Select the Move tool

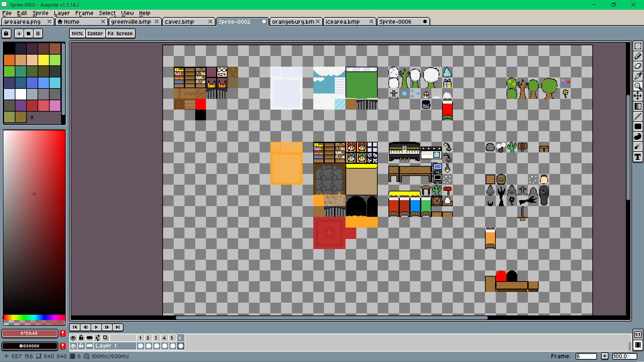638,96
